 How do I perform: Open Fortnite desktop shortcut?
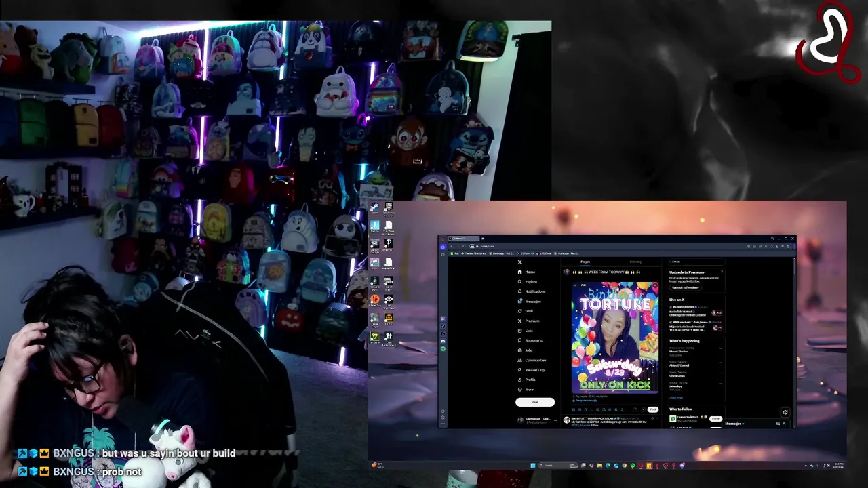coord(374,227)
